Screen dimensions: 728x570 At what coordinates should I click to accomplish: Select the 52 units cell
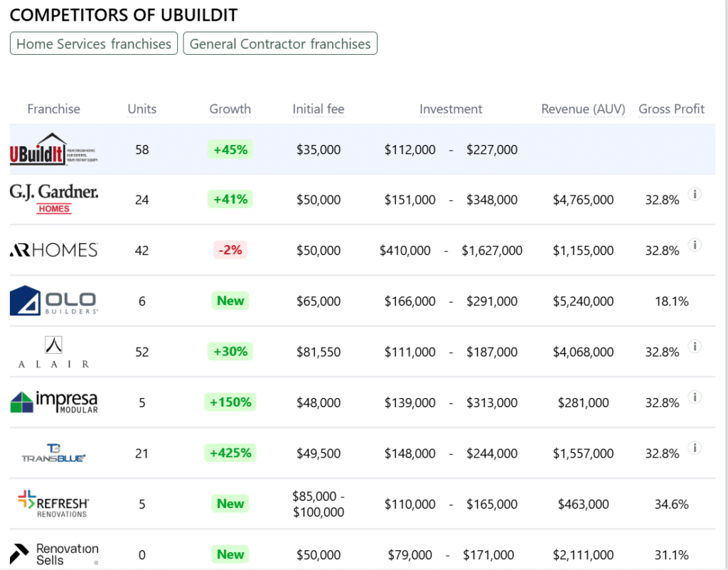pyautogui.click(x=142, y=352)
